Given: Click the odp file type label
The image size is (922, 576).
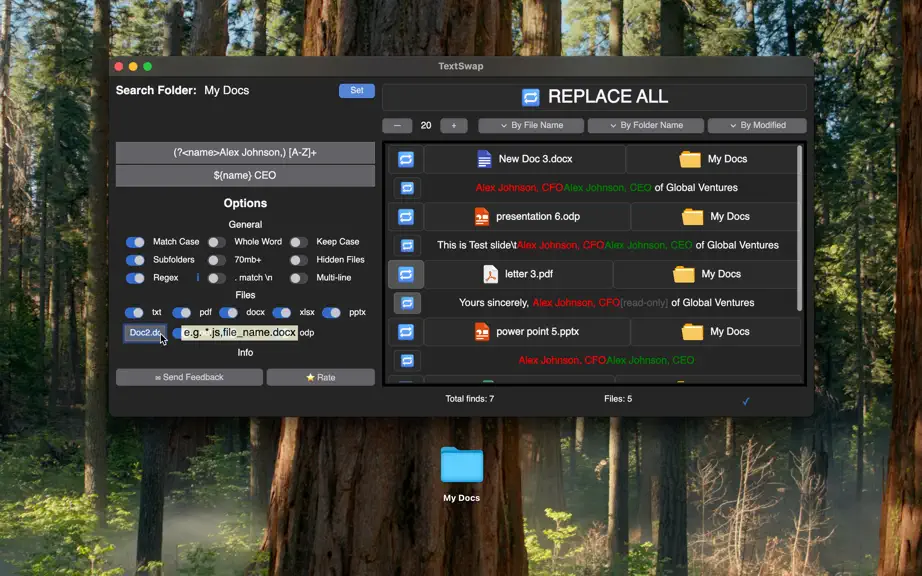Looking at the screenshot, I should (x=307, y=333).
